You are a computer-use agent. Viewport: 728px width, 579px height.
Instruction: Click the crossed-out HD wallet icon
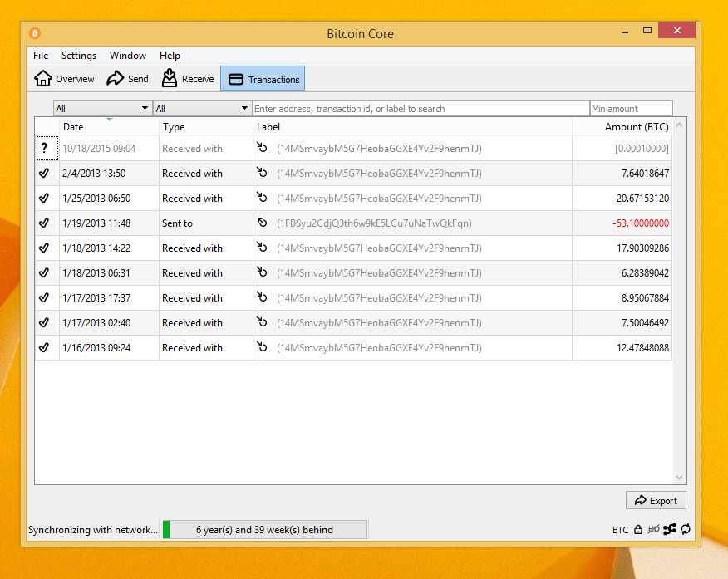(653, 529)
